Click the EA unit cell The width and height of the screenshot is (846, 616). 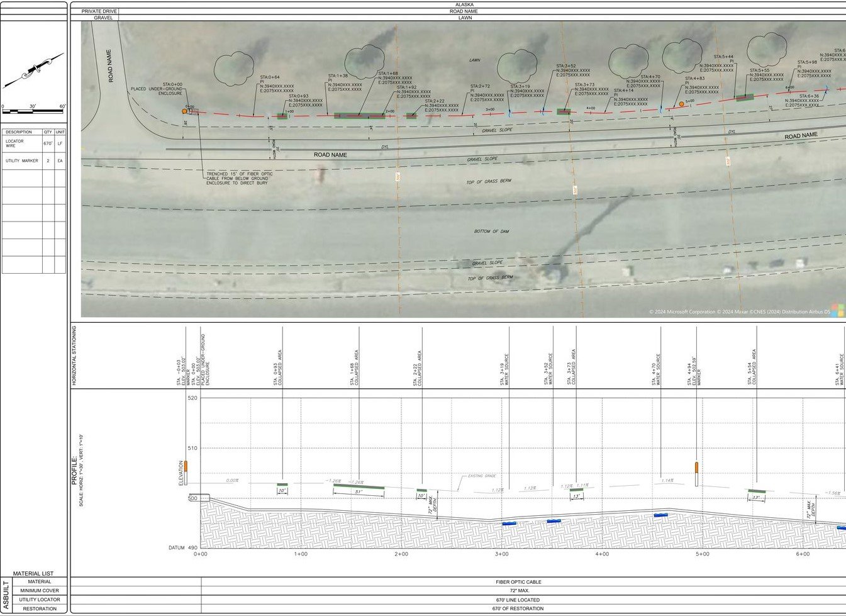point(60,161)
